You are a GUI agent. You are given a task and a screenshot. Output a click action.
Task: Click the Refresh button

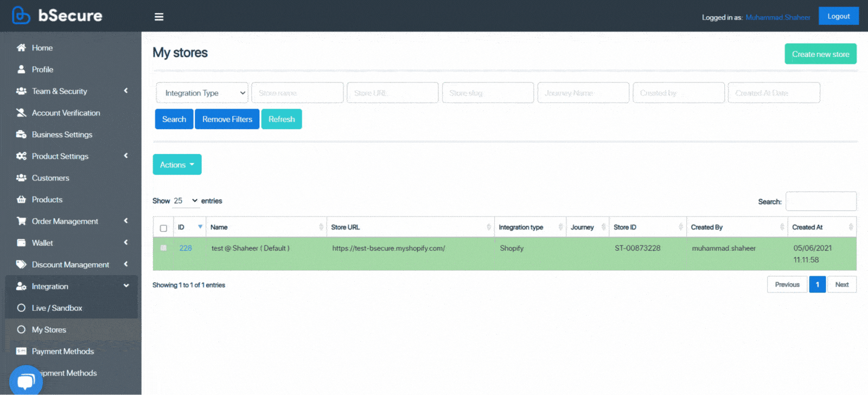coord(282,119)
